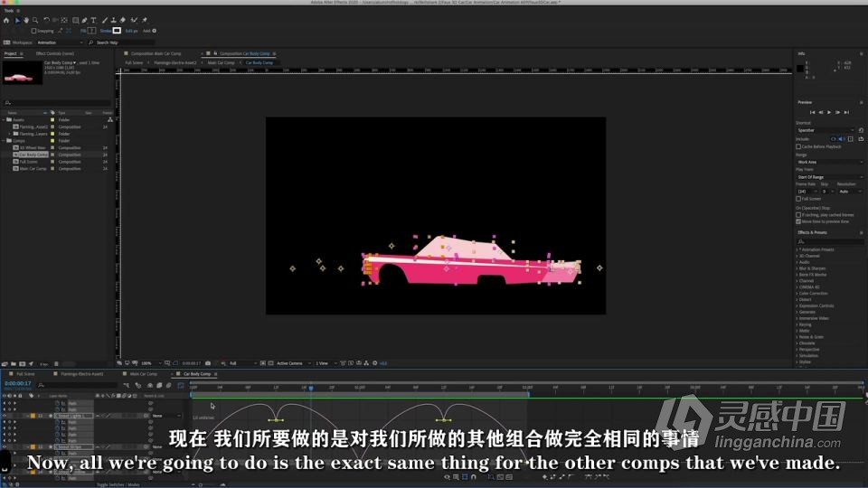Click the Stroke color swatch

tap(117, 31)
